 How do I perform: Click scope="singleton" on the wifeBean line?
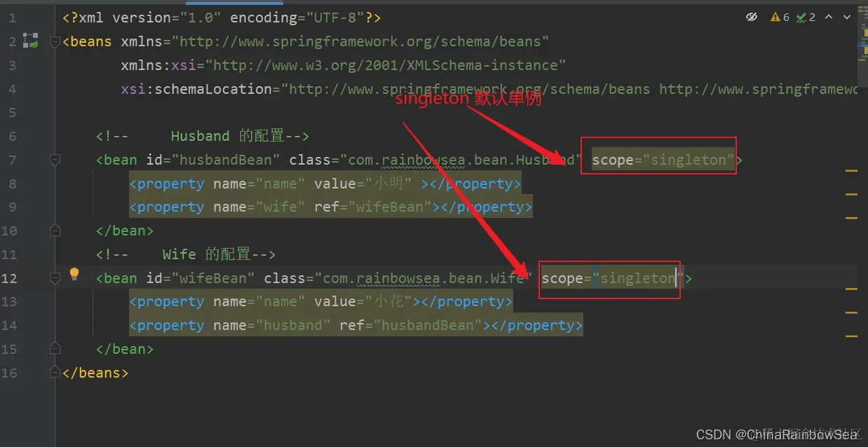click(613, 278)
